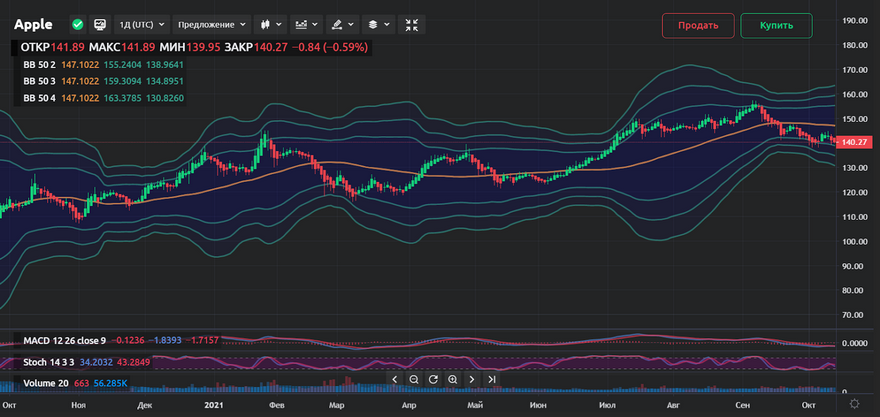Reset the chart view with the refresh icon
The height and width of the screenshot is (417, 880).
pos(433,379)
